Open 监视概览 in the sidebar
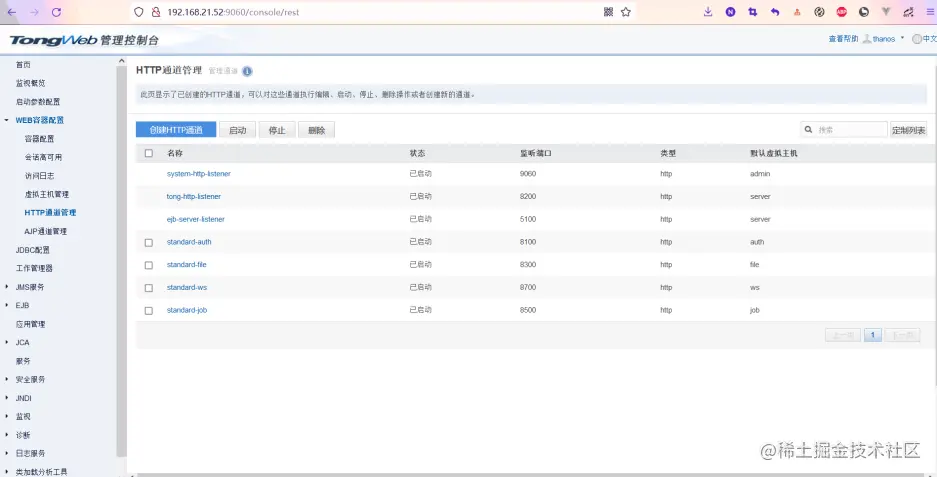The height and width of the screenshot is (477, 937). [30, 83]
